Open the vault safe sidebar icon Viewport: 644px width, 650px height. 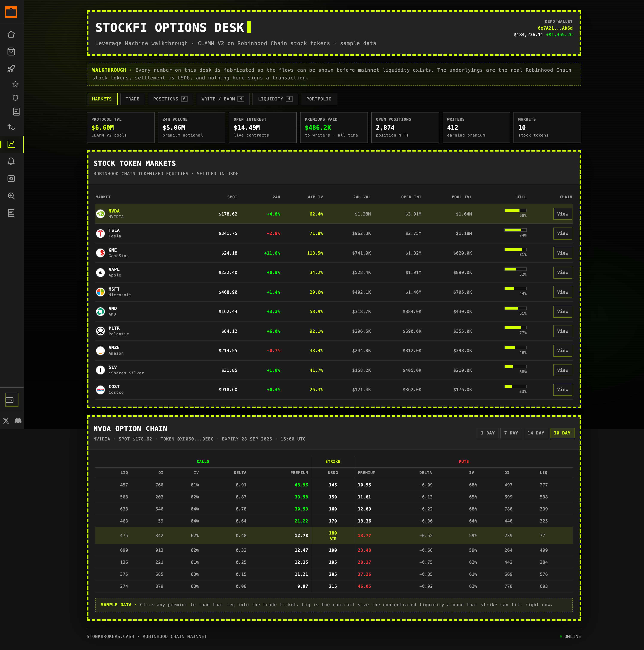point(11,179)
